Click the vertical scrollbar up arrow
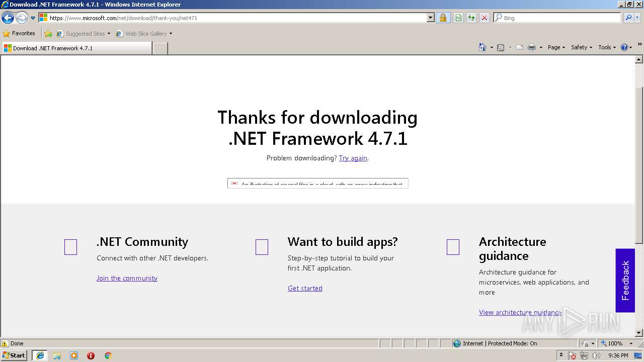Viewport: 644px width, 362px height. tap(639, 60)
